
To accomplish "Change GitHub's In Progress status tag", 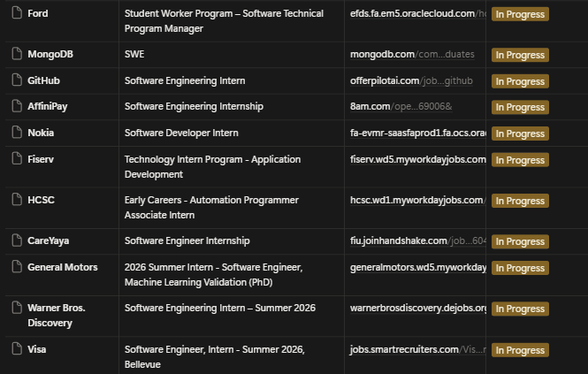I will (520, 81).
